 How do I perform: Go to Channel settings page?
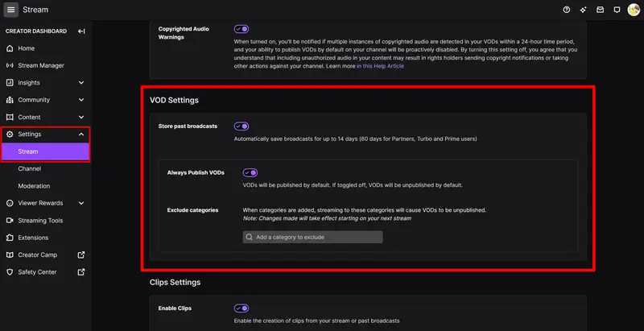[x=30, y=169]
